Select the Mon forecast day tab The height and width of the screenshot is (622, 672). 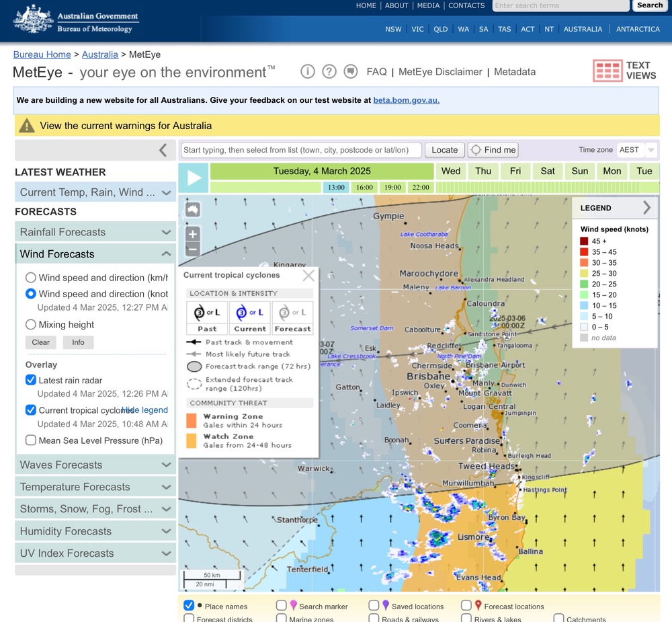[x=612, y=171]
